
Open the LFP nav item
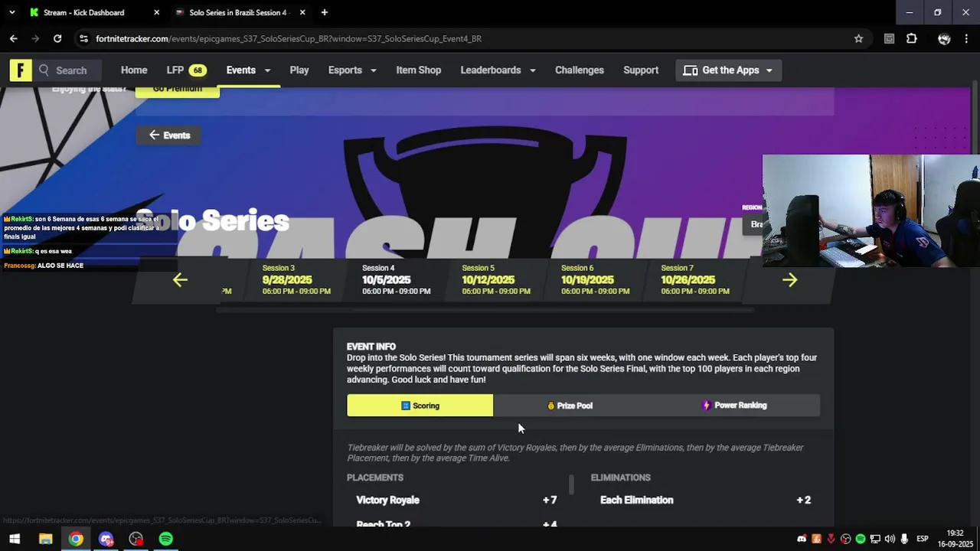(187, 70)
